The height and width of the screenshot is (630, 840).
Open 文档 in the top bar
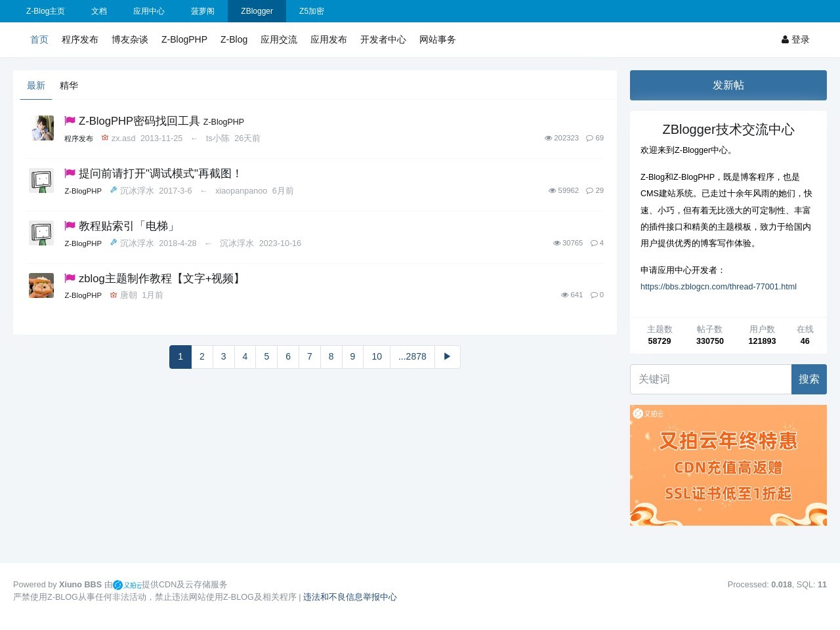(99, 11)
